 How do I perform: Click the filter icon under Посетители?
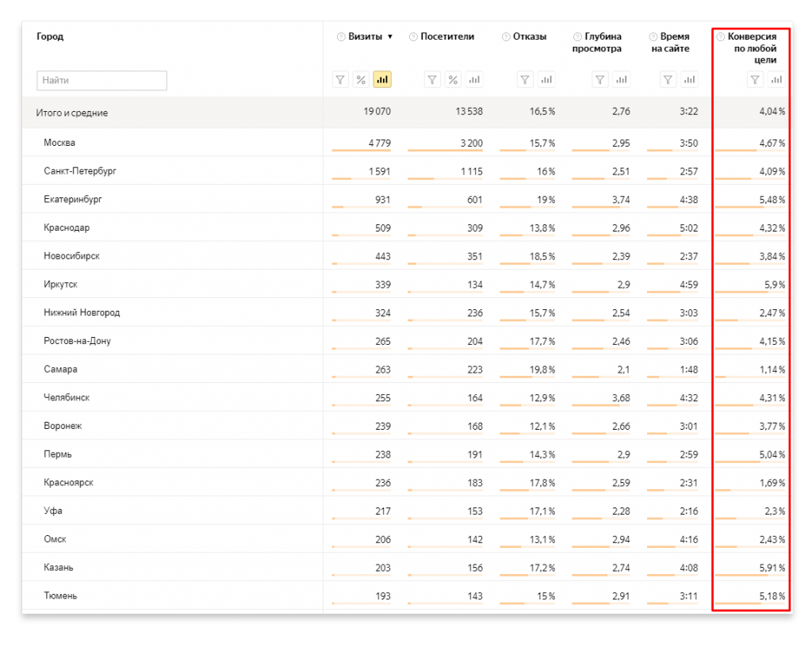(432, 80)
